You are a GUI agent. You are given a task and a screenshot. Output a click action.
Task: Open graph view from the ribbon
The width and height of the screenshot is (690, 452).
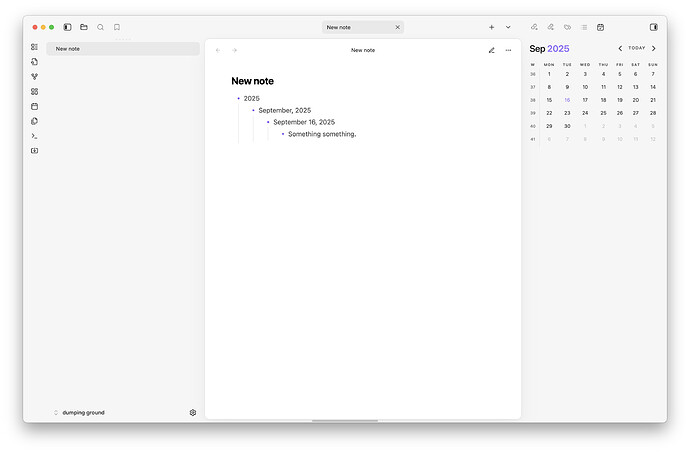34,77
